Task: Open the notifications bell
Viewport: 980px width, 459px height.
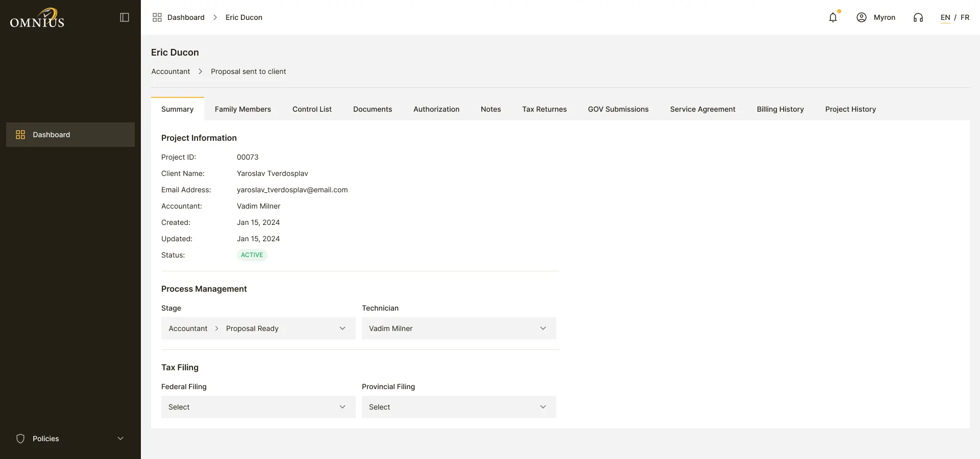Action: (x=833, y=17)
